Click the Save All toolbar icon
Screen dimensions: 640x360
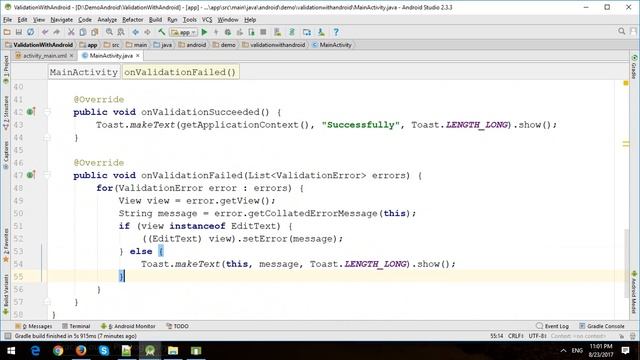pyautogui.click(x=19, y=32)
